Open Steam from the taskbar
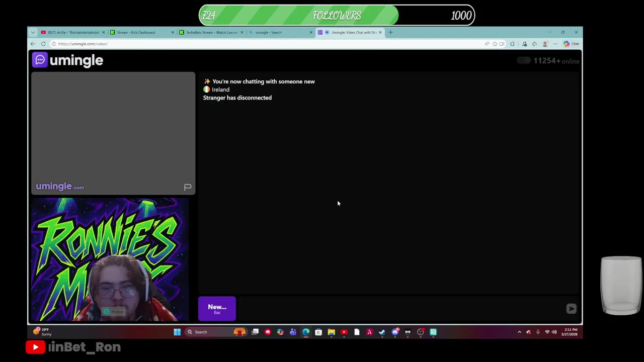This screenshot has height=362, width=644. coord(382,332)
